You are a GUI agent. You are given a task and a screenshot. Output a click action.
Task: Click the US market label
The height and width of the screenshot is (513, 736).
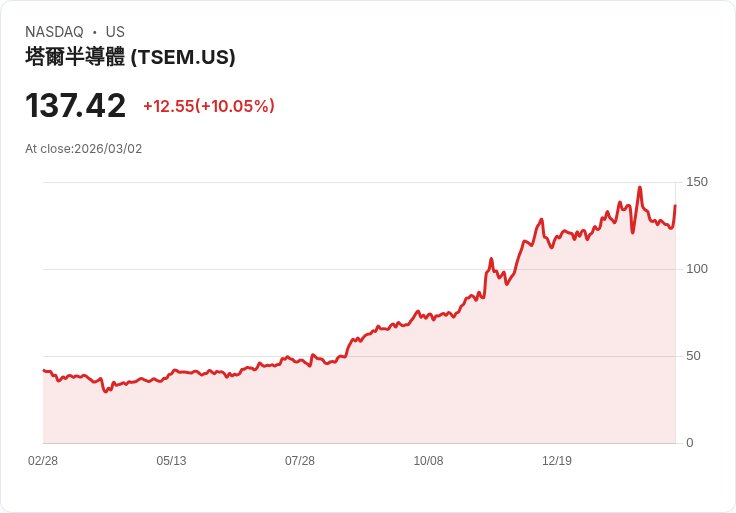tap(115, 32)
